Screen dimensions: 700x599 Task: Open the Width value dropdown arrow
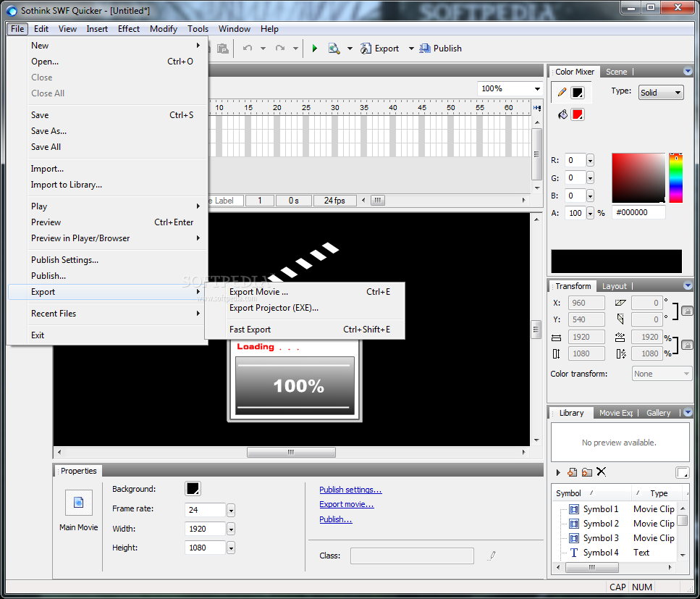click(231, 529)
